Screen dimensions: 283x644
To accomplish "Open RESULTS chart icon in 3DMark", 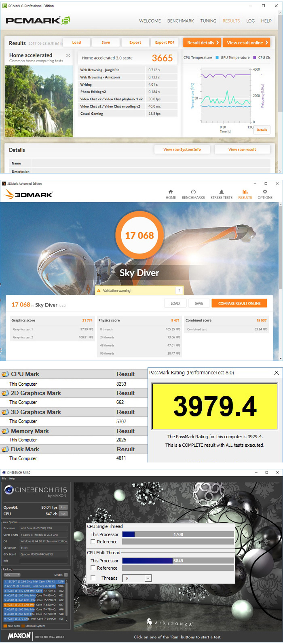I will coord(245,192).
